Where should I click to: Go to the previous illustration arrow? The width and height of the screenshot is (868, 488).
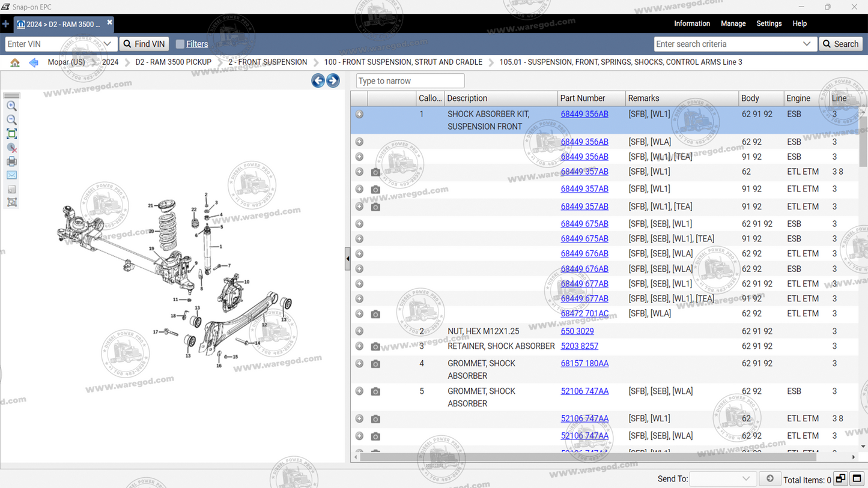tap(318, 80)
